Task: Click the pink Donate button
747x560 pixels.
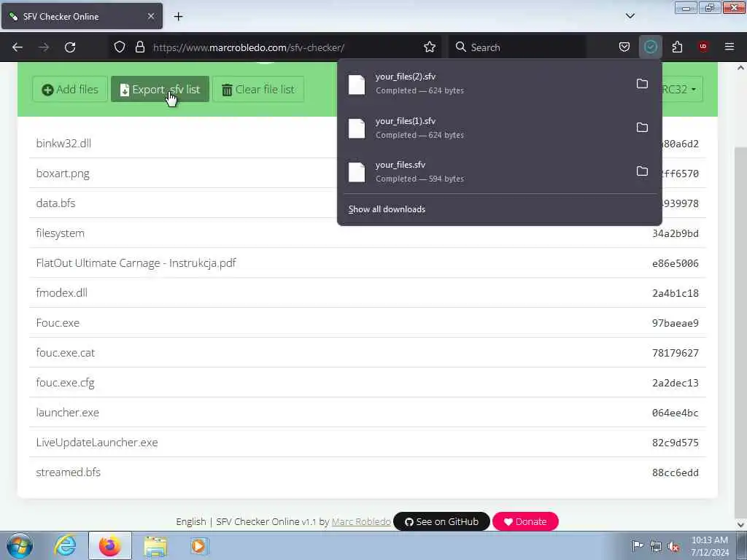Action: click(x=525, y=521)
